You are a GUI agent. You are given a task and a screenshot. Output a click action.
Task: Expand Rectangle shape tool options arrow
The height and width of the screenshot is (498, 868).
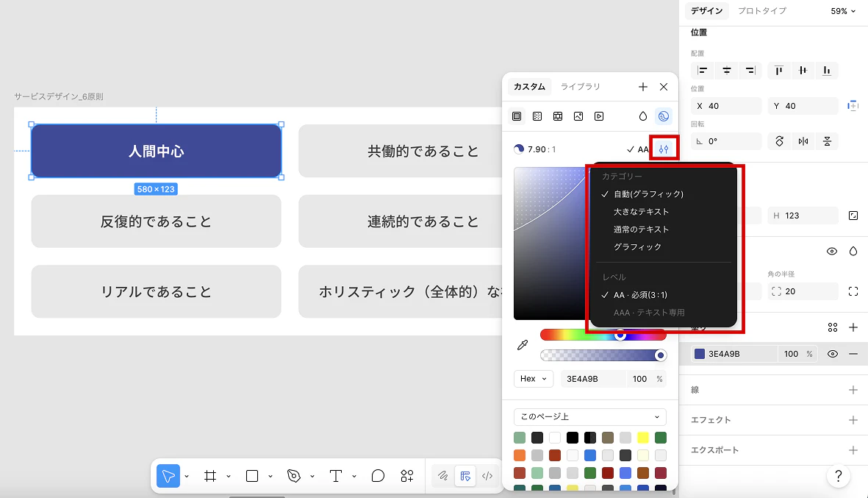pyautogui.click(x=270, y=477)
